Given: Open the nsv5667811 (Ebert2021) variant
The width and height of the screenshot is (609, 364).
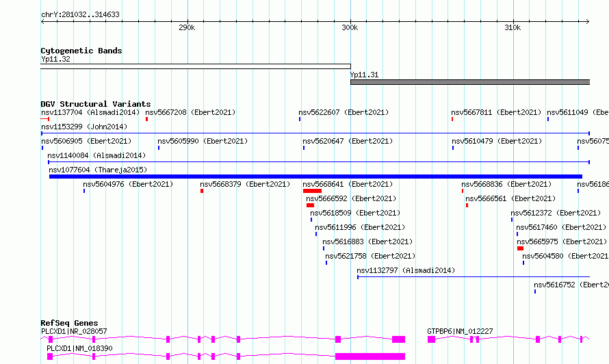Looking at the screenshot, I should coord(496,112).
